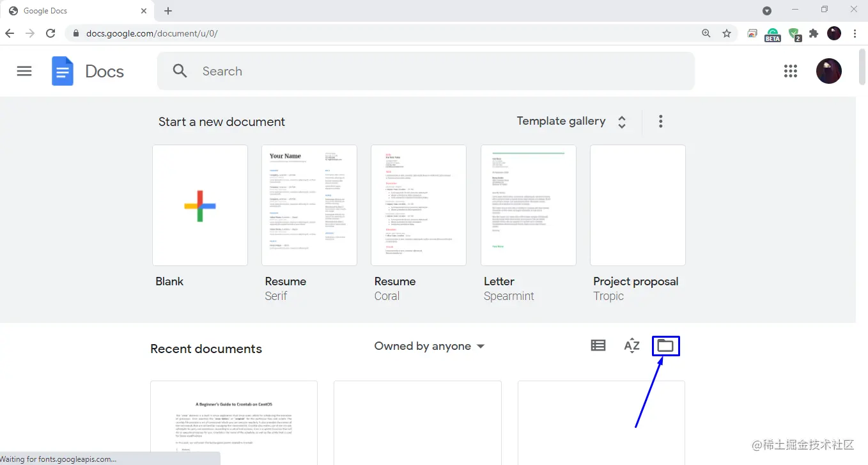Open Chrome three-dot menu
868x465 pixels.
pos(855,33)
